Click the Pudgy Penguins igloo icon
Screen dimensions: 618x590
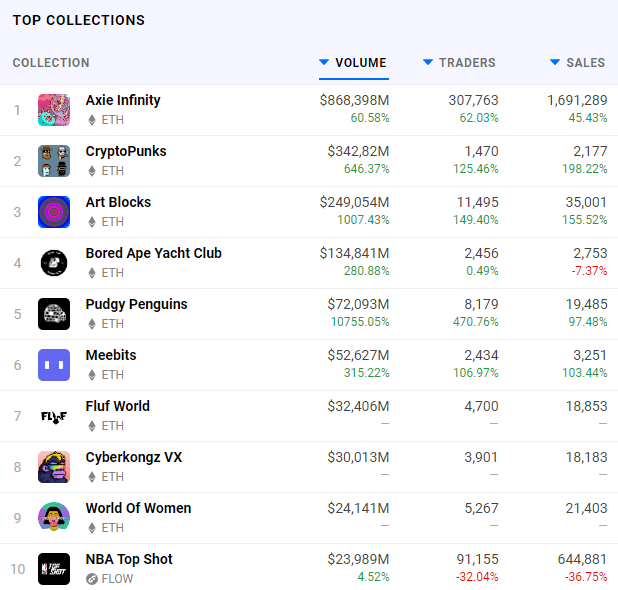(x=54, y=314)
